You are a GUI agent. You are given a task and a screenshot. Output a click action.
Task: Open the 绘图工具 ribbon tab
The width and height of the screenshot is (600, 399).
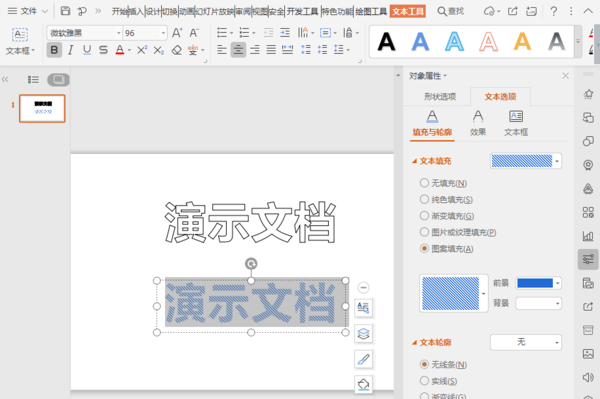pyautogui.click(x=371, y=11)
